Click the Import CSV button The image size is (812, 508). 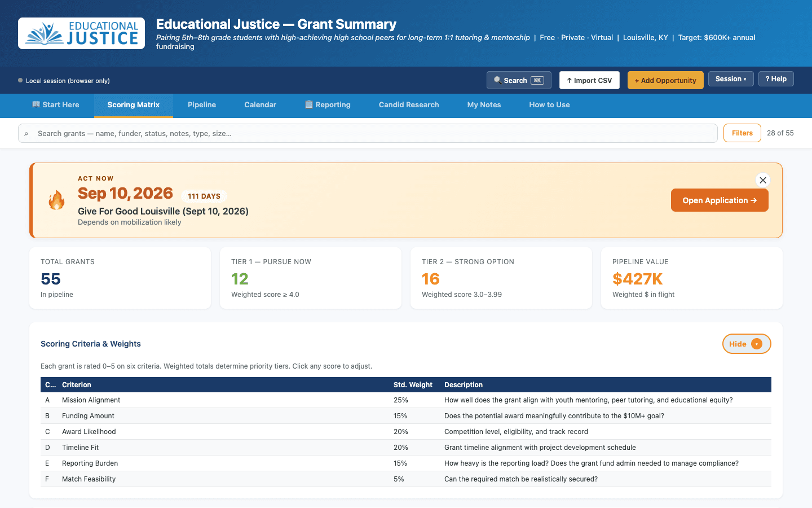(589, 80)
